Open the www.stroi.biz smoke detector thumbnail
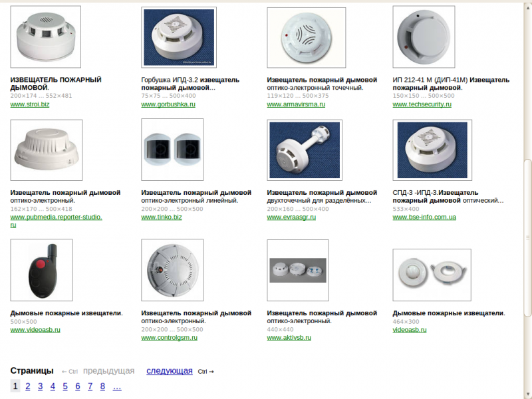The height and width of the screenshot is (399, 532). pos(46,37)
